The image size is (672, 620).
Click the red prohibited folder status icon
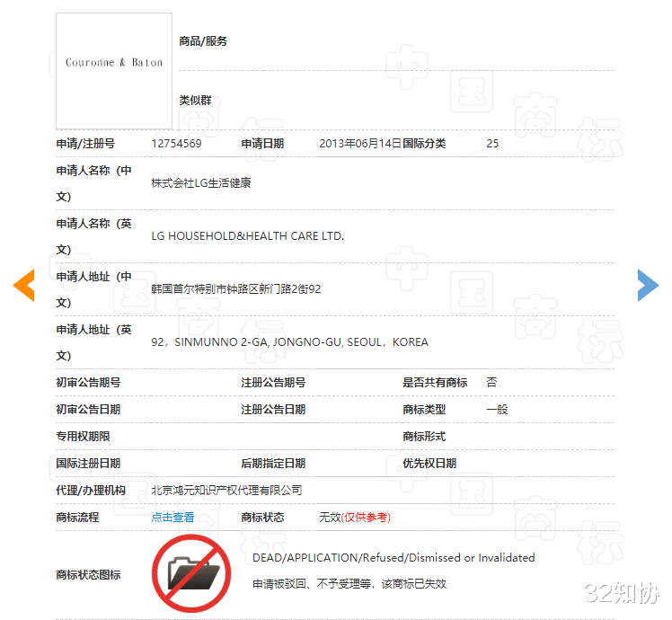(191, 573)
